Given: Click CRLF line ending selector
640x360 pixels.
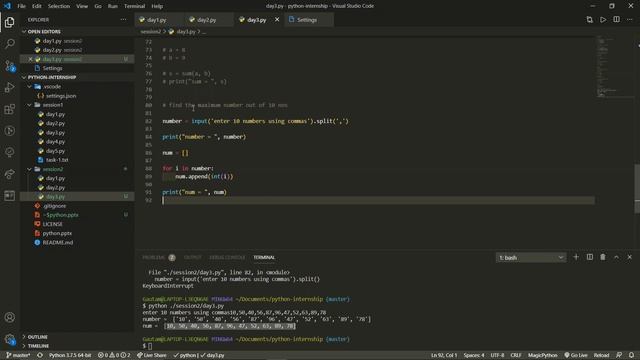Looking at the screenshot, I should click(516, 355).
